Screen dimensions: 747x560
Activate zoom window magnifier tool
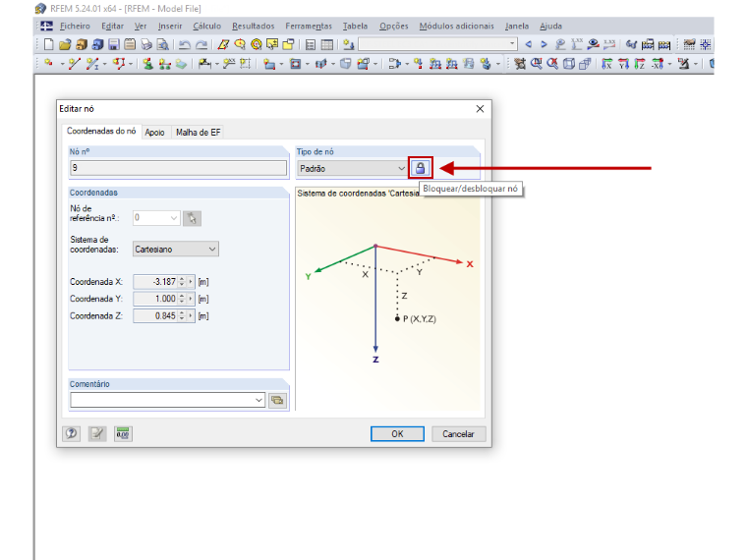(x=536, y=63)
